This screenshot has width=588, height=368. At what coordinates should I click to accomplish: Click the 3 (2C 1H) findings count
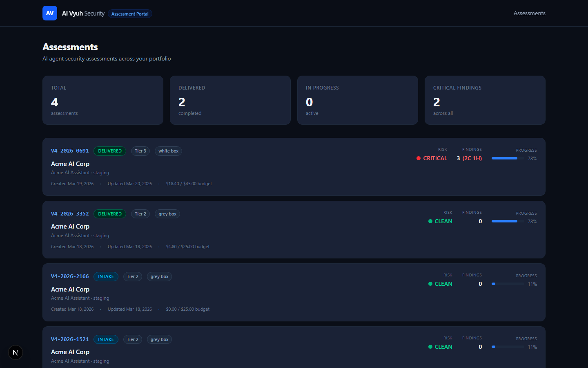tap(469, 158)
